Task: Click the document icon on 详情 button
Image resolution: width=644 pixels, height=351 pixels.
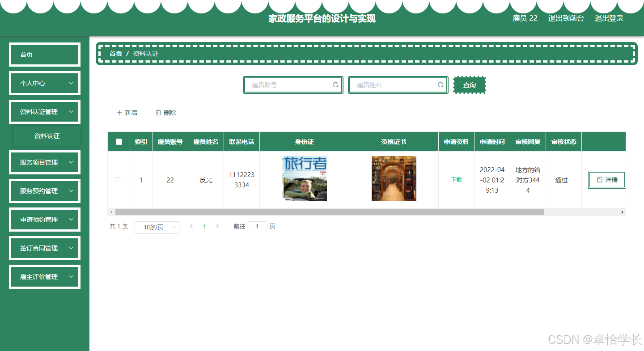Action: pos(600,180)
